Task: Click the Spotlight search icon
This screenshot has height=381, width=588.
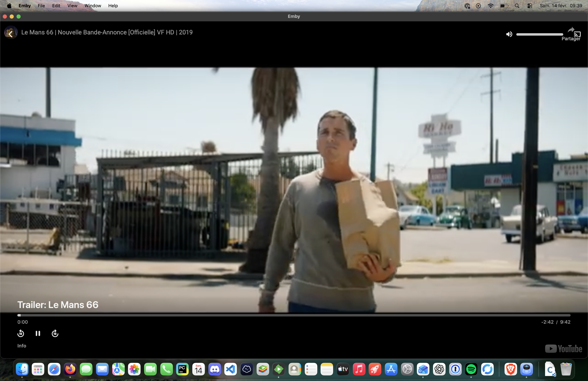Action: tap(517, 6)
